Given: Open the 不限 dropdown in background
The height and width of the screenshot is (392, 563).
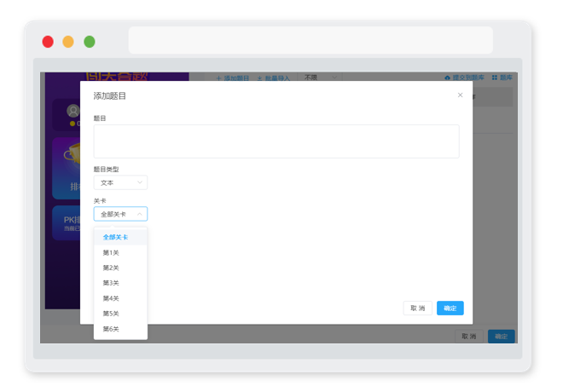Looking at the screenshot, I should click(320, 77).
